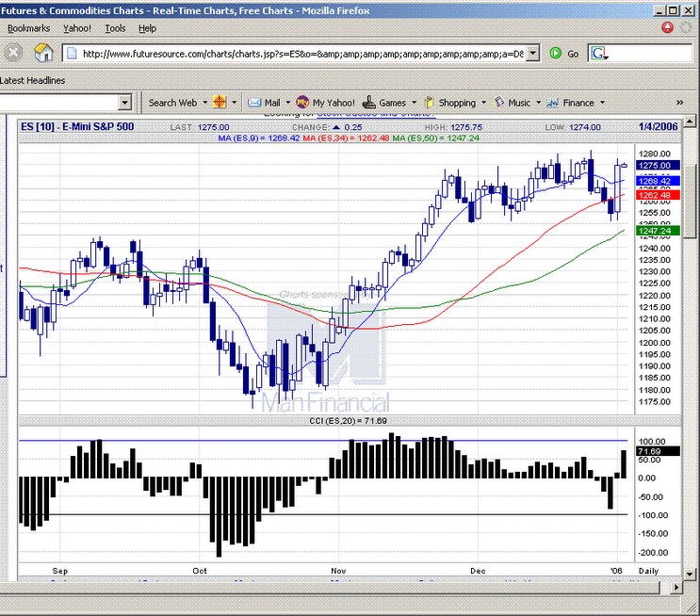
Task: Click the vertical scrollbar up arrow
Action: [690, 121]
